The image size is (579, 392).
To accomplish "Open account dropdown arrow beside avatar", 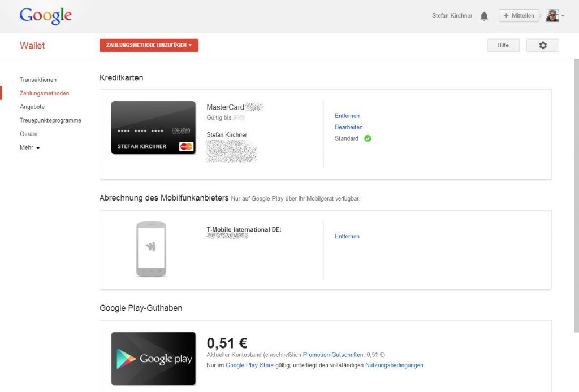I will [x=563, y=16].
